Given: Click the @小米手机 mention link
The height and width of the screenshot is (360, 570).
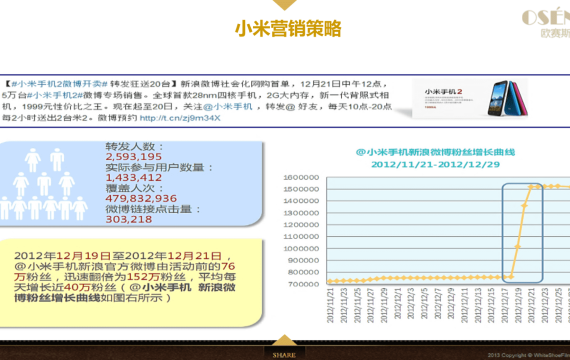Looking at the screenshot, I should [x=228, y=107].
